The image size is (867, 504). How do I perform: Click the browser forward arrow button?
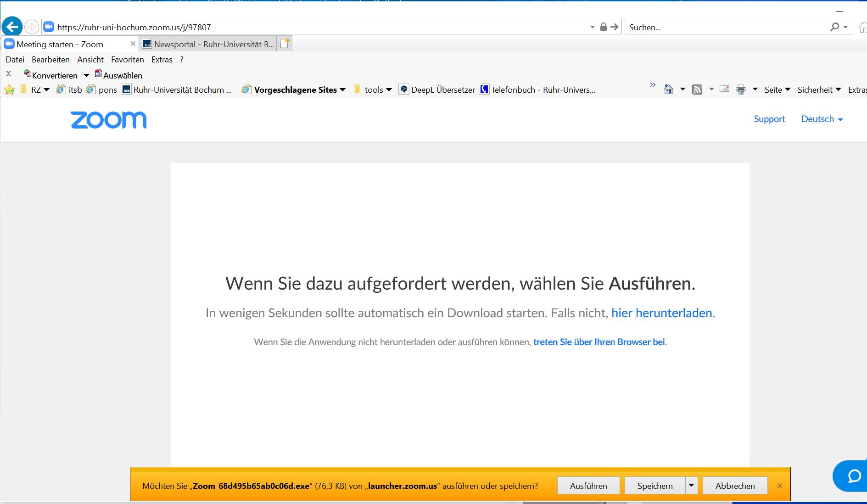pyautogui.click(x=31, y=27)
